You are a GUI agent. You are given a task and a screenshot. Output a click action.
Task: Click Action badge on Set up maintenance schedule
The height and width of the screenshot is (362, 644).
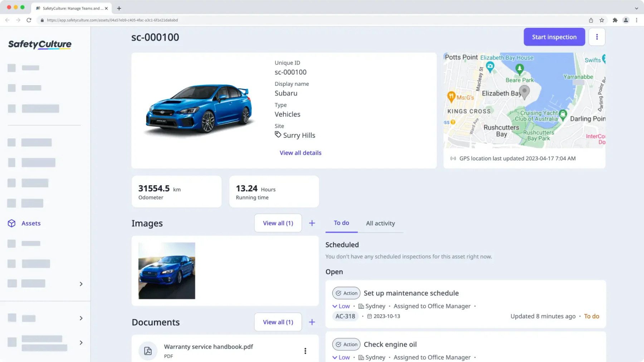pyautogui.click(x=346, y=293)
